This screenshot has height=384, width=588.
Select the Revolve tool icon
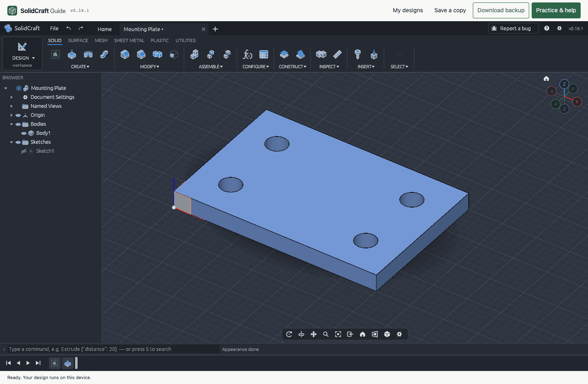88,54
